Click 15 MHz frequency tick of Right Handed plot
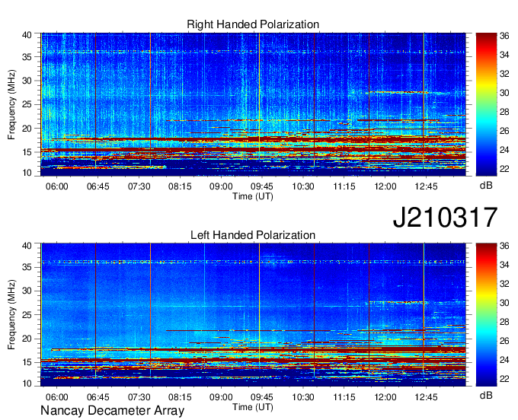Screen dimensions: 518x420 pos(27,152)
